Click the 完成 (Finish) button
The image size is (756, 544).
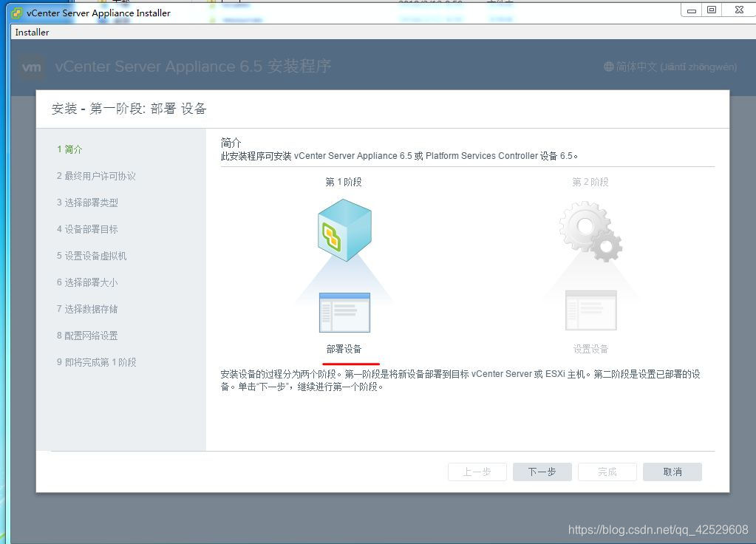607,472
